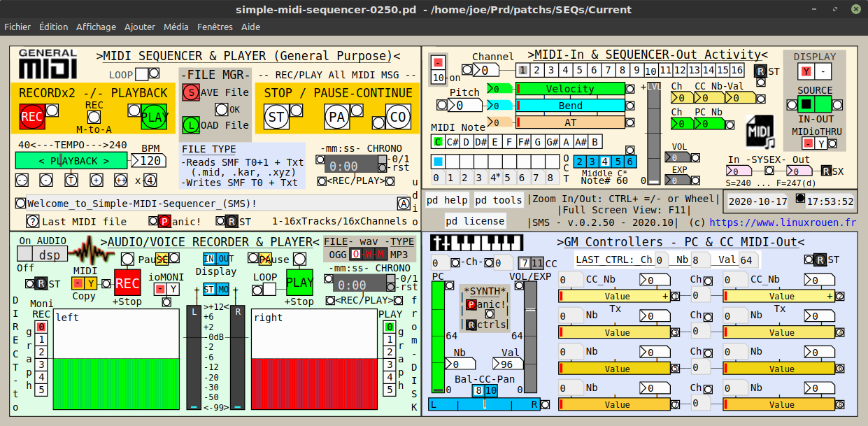Screen dimensions: 868x426
Task: Click the cyan Bend slider
Action: point(570,105)
